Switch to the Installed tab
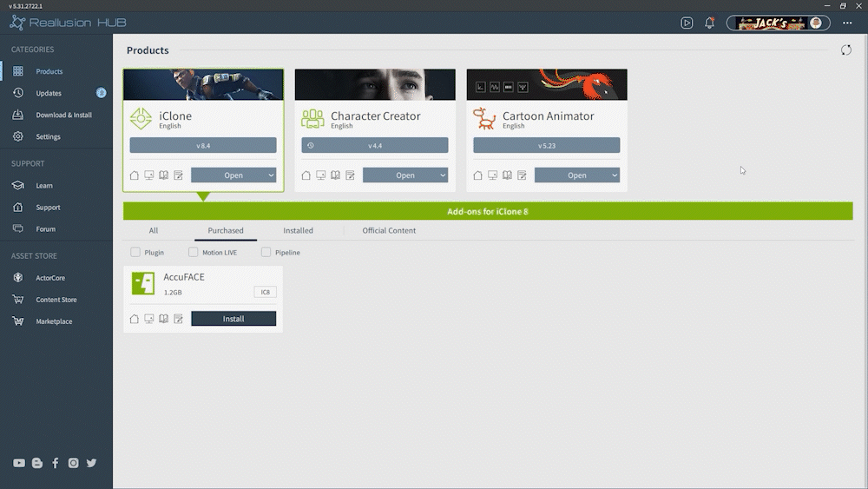This screenshot has width=868, height=489. point(298,231)
